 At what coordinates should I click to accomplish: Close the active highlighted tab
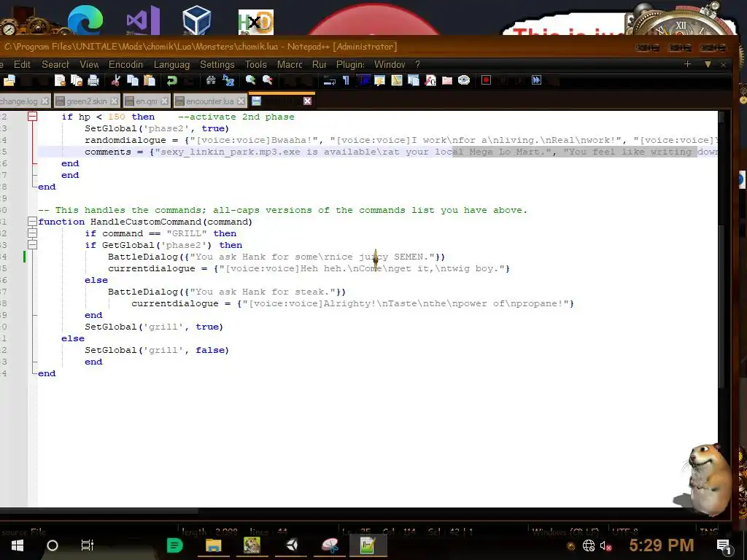[x=307, y=101]
